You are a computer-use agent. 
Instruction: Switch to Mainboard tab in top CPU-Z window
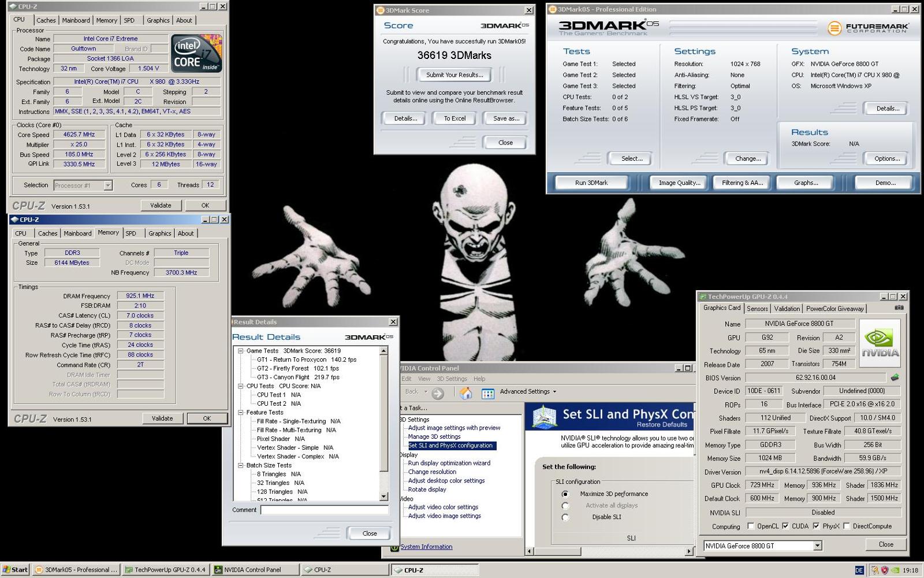pos(76,20)
